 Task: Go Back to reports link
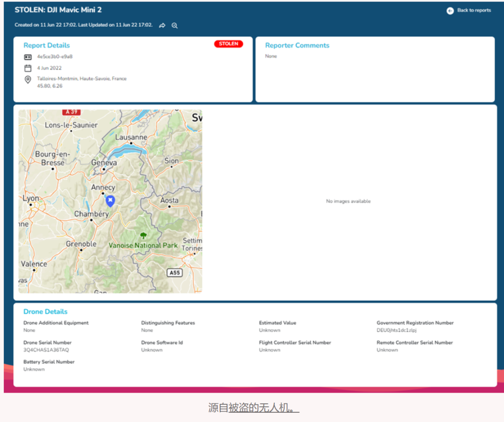(474, 10)
